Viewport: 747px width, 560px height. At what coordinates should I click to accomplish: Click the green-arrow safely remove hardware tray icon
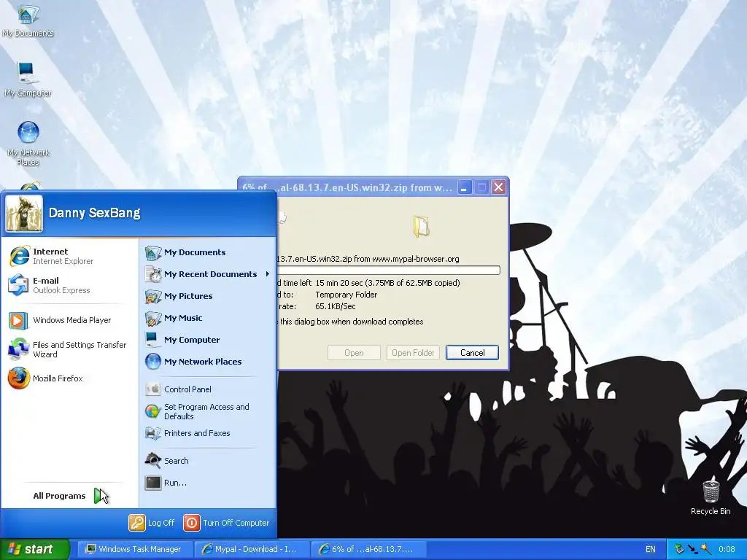[679, 549]
